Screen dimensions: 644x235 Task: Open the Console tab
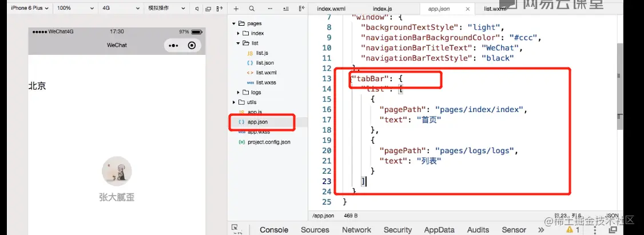point(274,230)
